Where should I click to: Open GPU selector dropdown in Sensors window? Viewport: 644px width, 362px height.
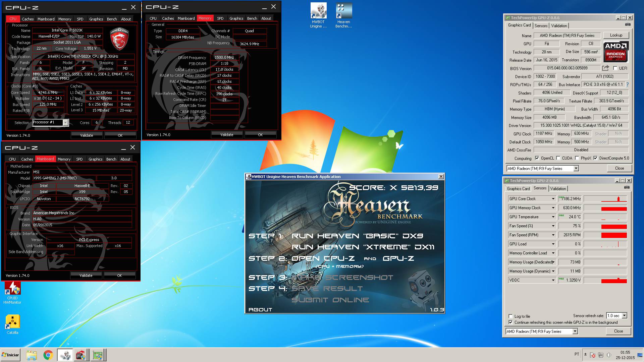pyautogui.click(x=575, y=331)
